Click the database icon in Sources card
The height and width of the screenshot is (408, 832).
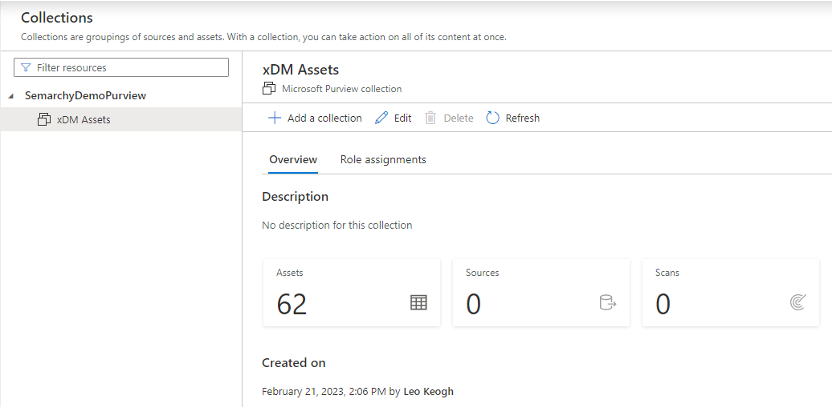[x=607, y=303]
